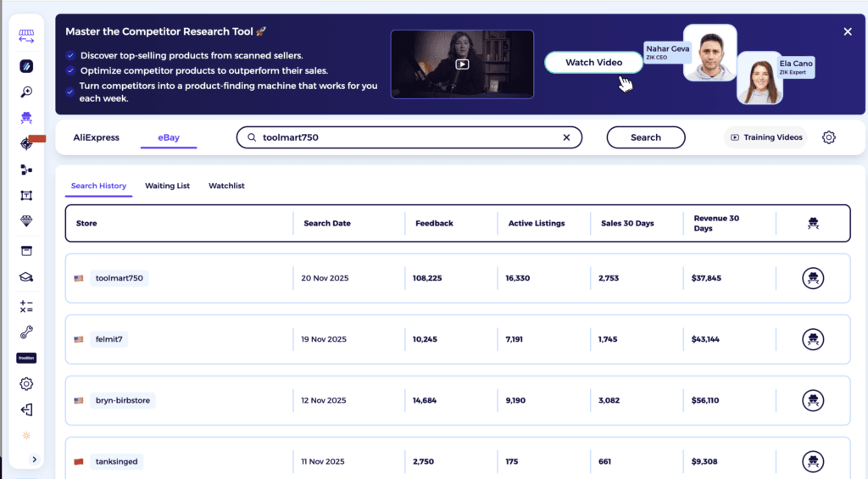Select the eBay tab
Screen dimensions: 868x479
(169, 137)
